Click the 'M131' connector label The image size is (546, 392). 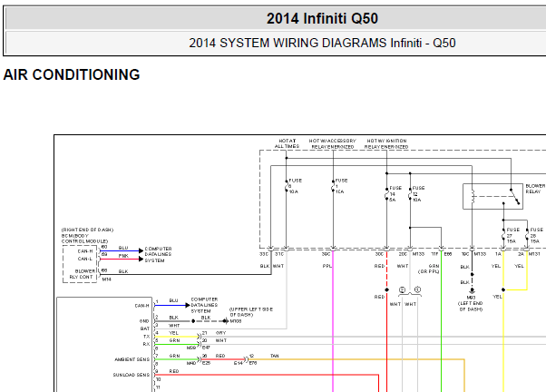[534, 254]
